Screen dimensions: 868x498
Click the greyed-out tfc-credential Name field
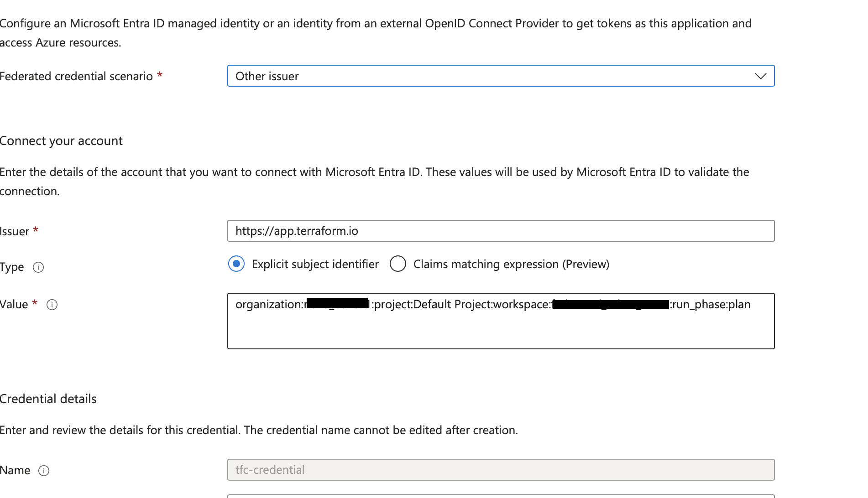501,470
